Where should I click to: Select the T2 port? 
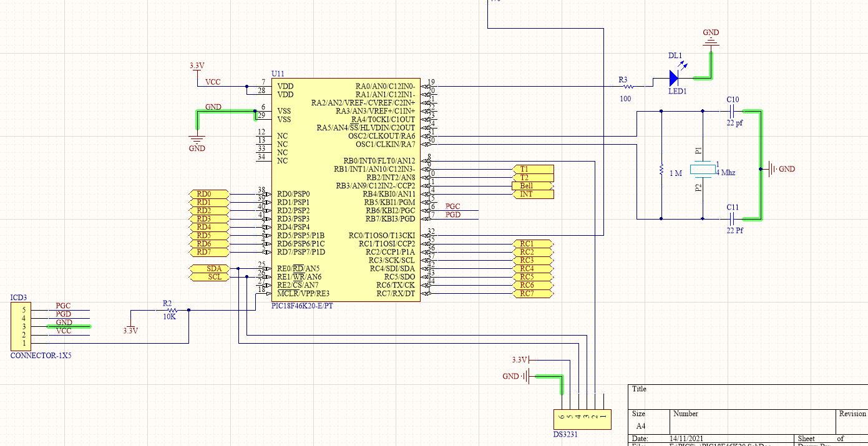[533, 178]
